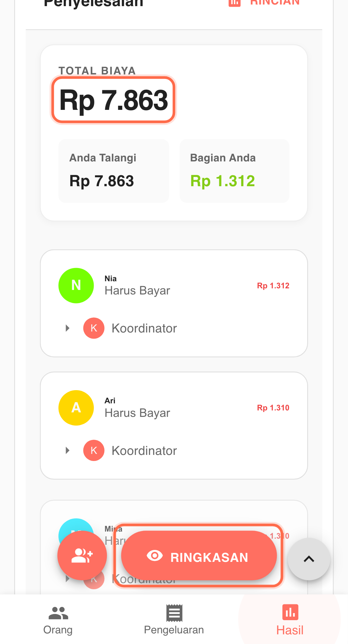Switch to the Pengeluaran tab

(174, 620)
